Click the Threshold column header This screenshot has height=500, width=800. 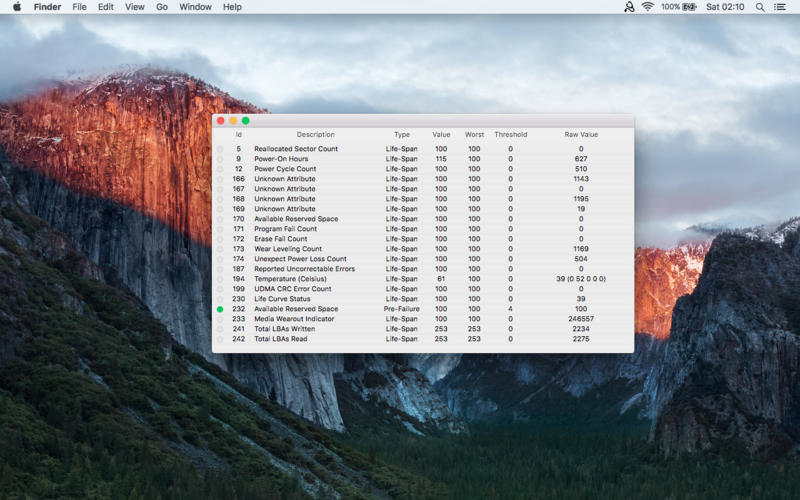[510, 135]
